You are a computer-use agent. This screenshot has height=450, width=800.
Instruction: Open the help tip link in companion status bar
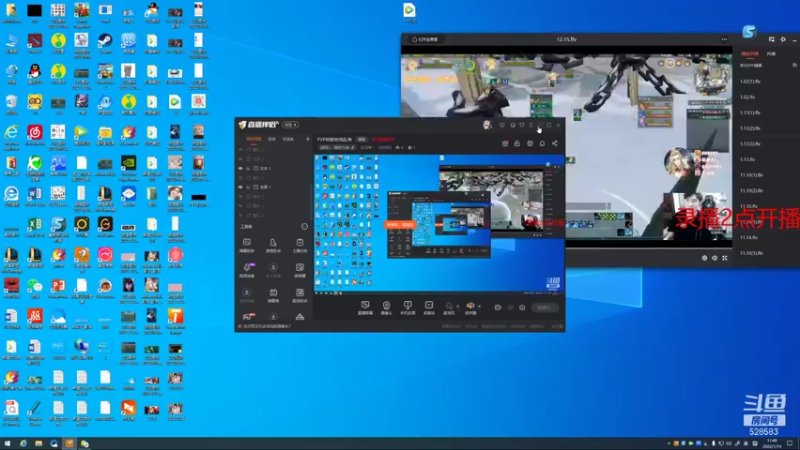pos(265,326)
